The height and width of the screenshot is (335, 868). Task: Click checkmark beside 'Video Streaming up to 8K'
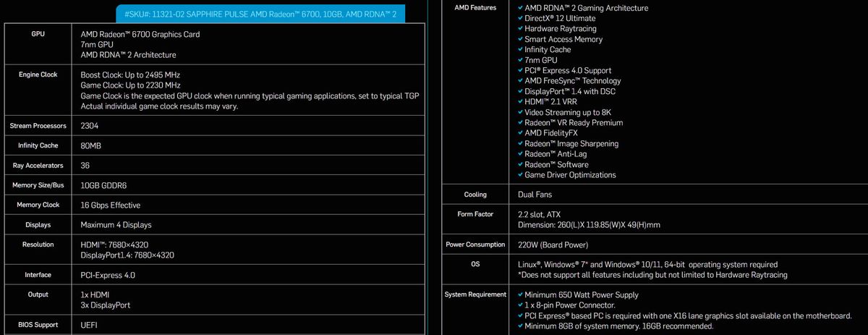[521, 112]
